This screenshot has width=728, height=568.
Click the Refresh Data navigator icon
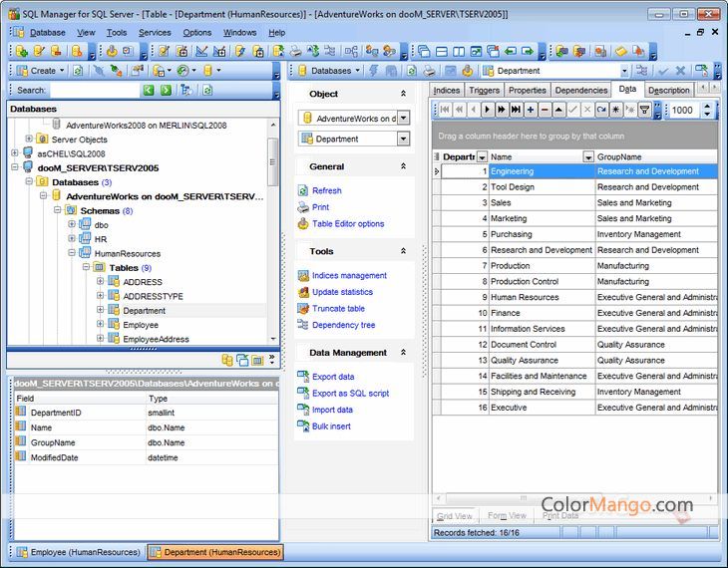point(601,110)
